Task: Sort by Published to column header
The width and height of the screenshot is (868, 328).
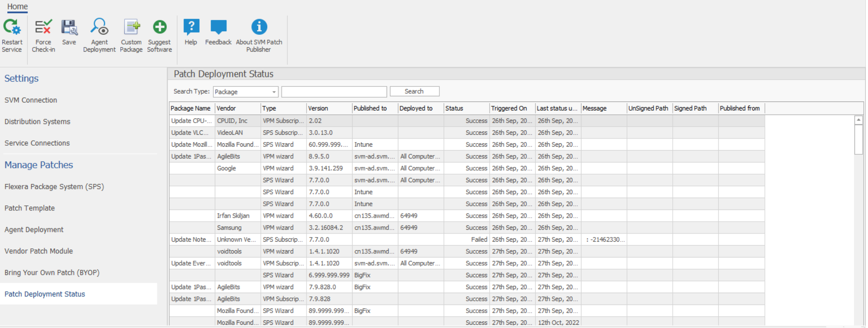Action: (375, 109)
